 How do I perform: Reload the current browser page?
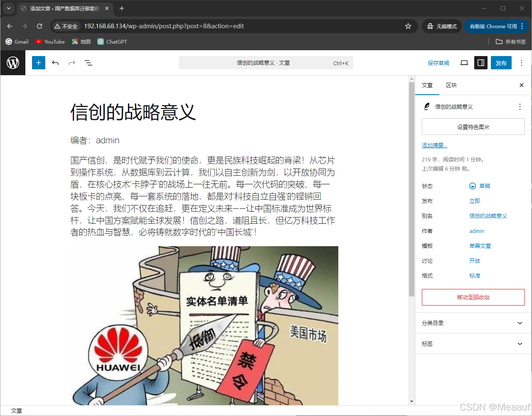pos(39,26)
